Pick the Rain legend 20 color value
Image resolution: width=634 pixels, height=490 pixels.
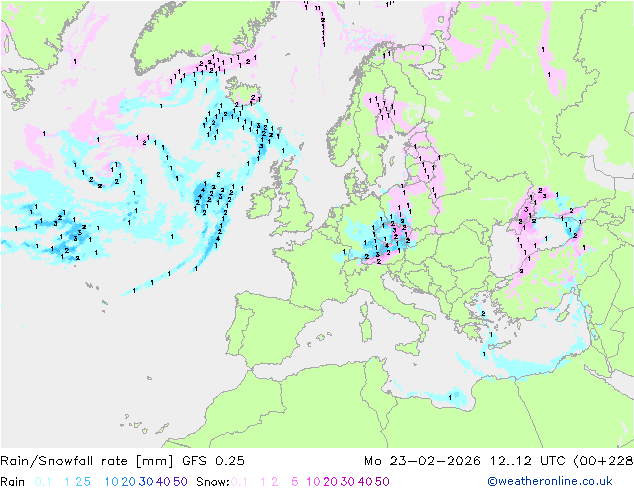tap(129, 482)
